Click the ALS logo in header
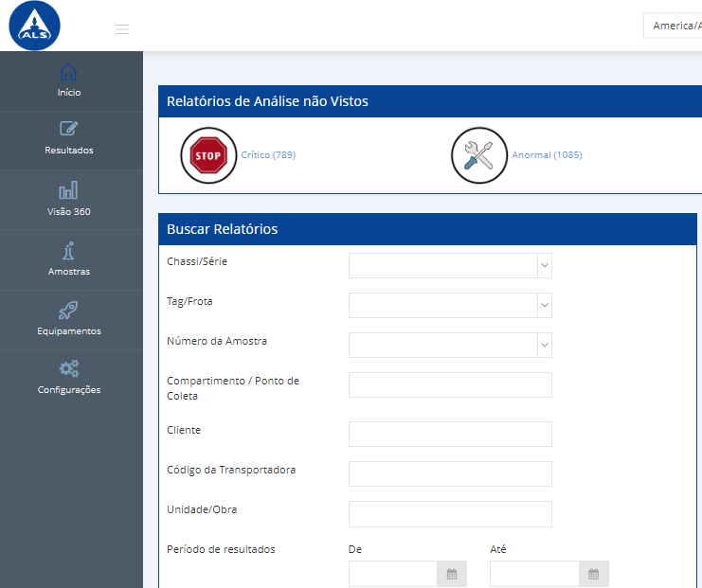The width and height of the screenshot is (702, 588). click(34, 26)
